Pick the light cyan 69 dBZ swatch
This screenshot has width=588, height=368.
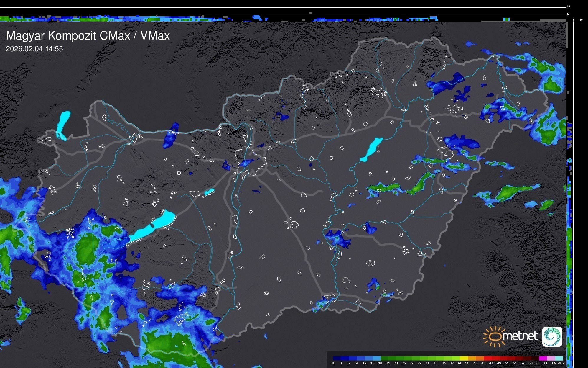[559, 358]
